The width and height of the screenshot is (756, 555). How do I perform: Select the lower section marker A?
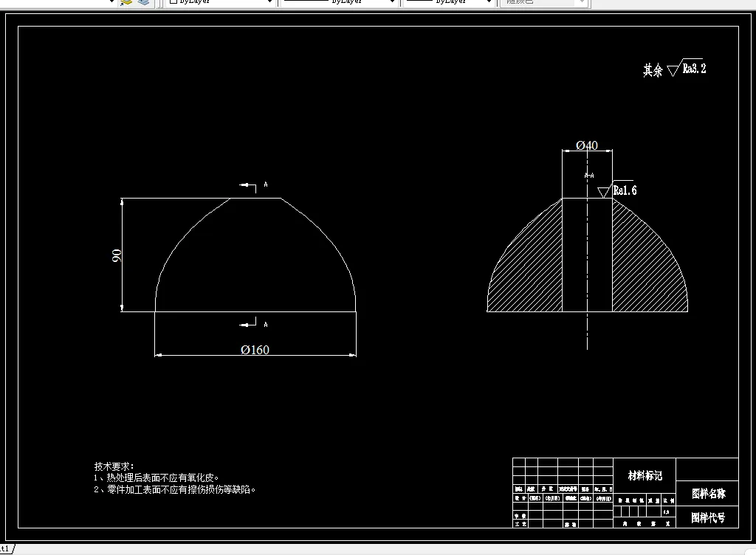click(x=266, y=325)
